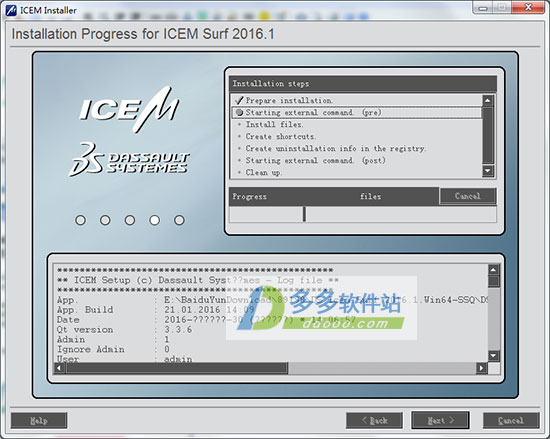Viewport: 550px width, 439px height.
Task: Click the first progress dot
Action: click(x=80, y=220)
